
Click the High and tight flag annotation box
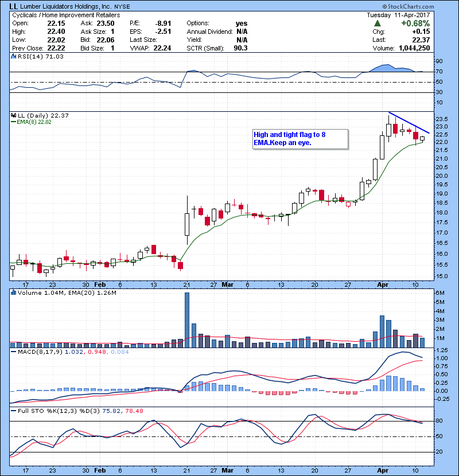coord(300,139)
